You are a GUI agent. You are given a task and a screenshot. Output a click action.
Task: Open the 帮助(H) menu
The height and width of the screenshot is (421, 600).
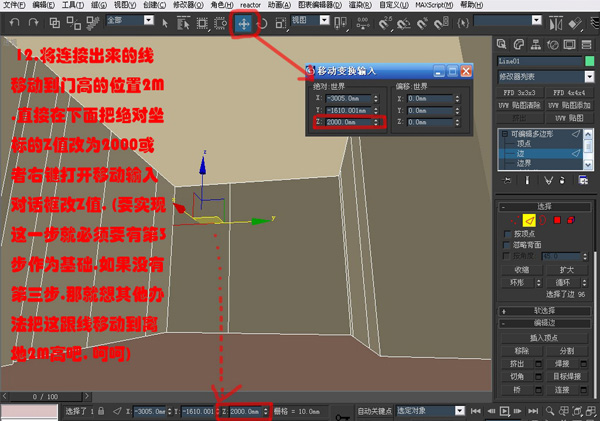pyautogui.click(x=472, y=5)
